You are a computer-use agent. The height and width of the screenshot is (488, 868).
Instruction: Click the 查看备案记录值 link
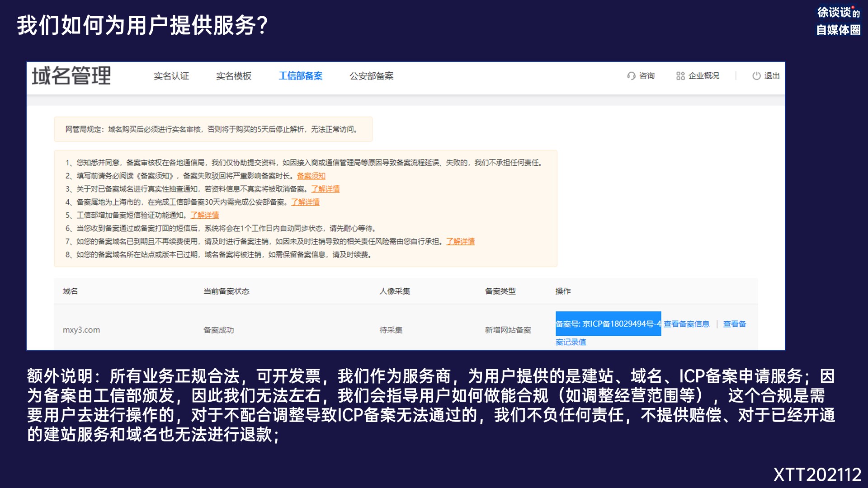[x=735, y=324]
